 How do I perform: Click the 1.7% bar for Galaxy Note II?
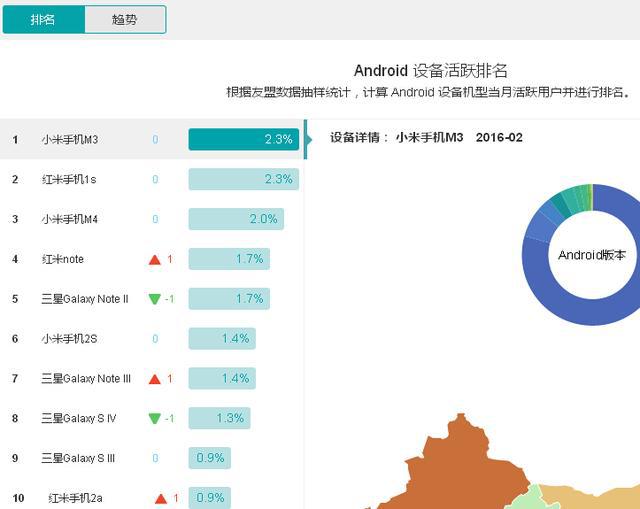(x=229, y=299)
